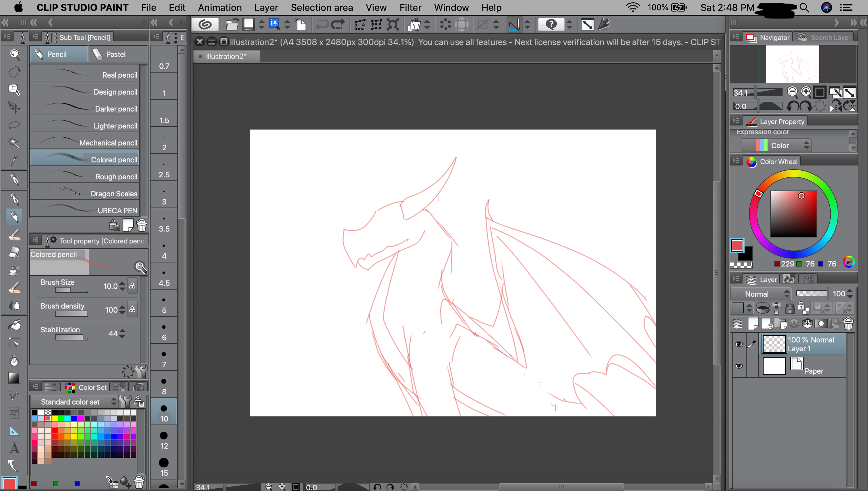Select the Eraser tool in the toolbar
The width and height of the screenshot is (868, 491).
point(14,252)
